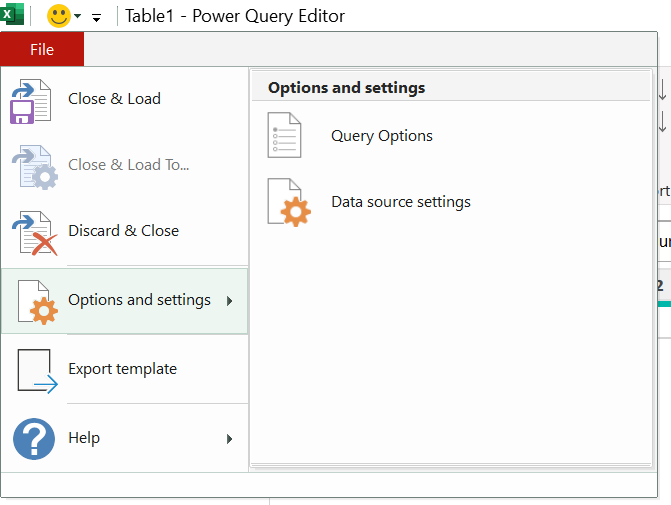The height and width of the screenshot is (505, 671).
Task: Expand the Help submenu arrow
Action: (x=230, y=438)
